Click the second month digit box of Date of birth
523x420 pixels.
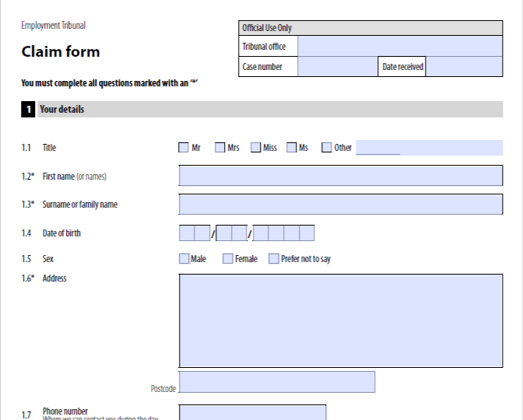coord(239,233)
